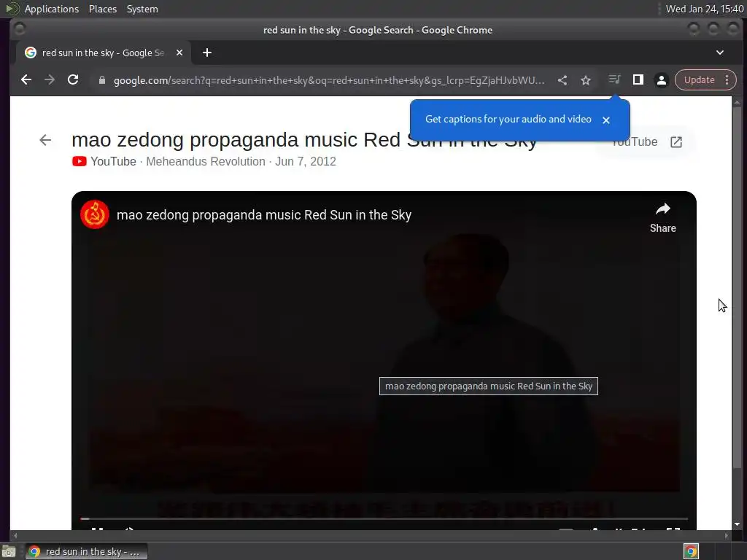The image size is (747, 560).
Task: Open the Chrome three-dot menu
Action: (x=727, y=80)
